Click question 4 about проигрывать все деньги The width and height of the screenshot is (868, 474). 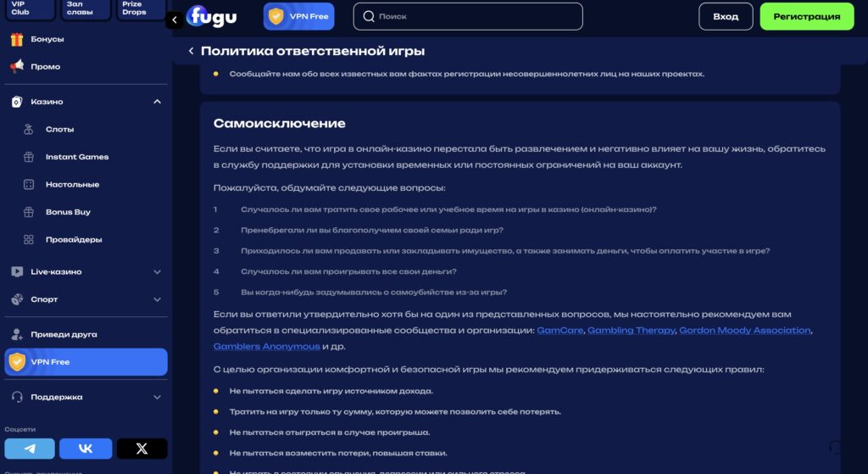348,272
